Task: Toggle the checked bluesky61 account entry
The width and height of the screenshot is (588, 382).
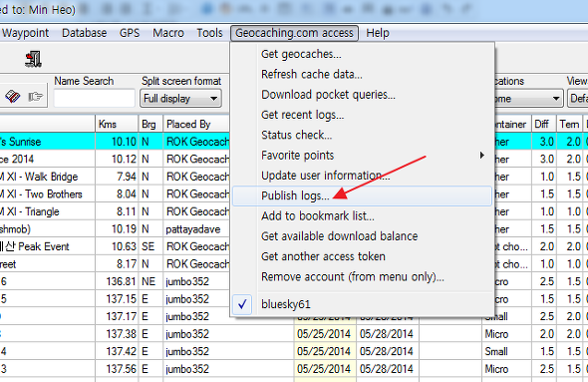Action: (362, 304)
